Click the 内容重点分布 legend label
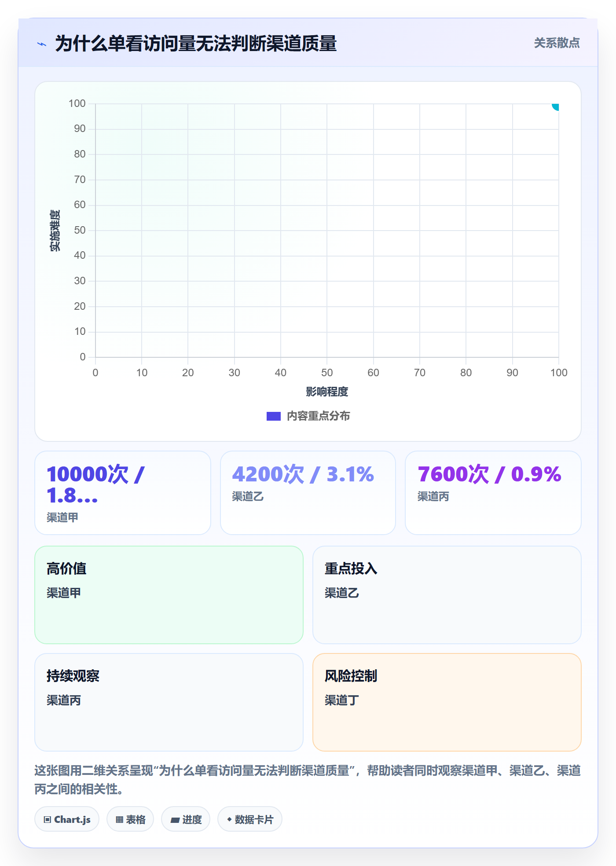The width and height of the screenshot is (616, 866). click(318, 416)
